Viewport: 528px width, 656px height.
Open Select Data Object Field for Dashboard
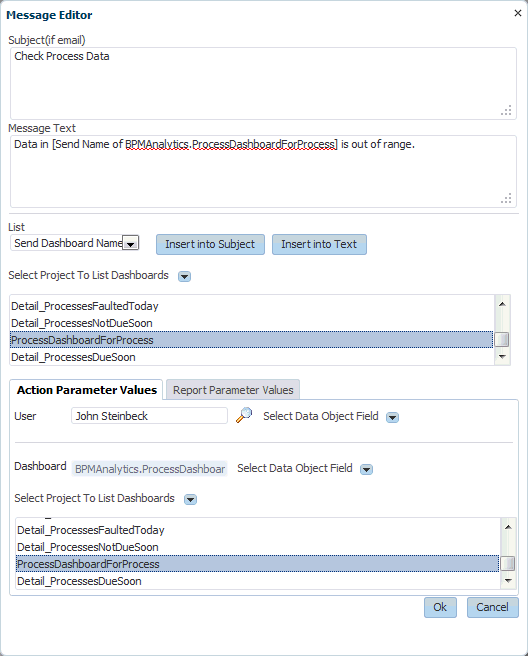click(x=367, y=469)
